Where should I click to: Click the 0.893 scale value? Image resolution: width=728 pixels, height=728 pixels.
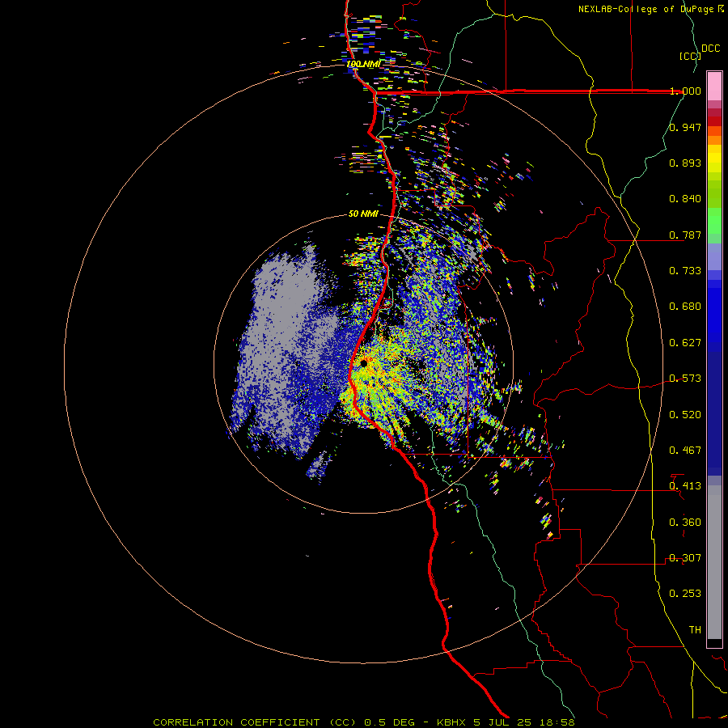tap(685, 163)
